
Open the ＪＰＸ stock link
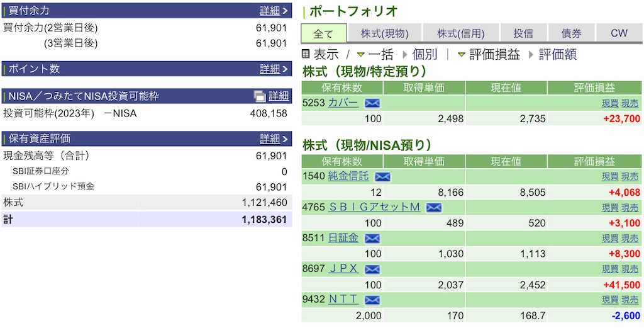343,269
